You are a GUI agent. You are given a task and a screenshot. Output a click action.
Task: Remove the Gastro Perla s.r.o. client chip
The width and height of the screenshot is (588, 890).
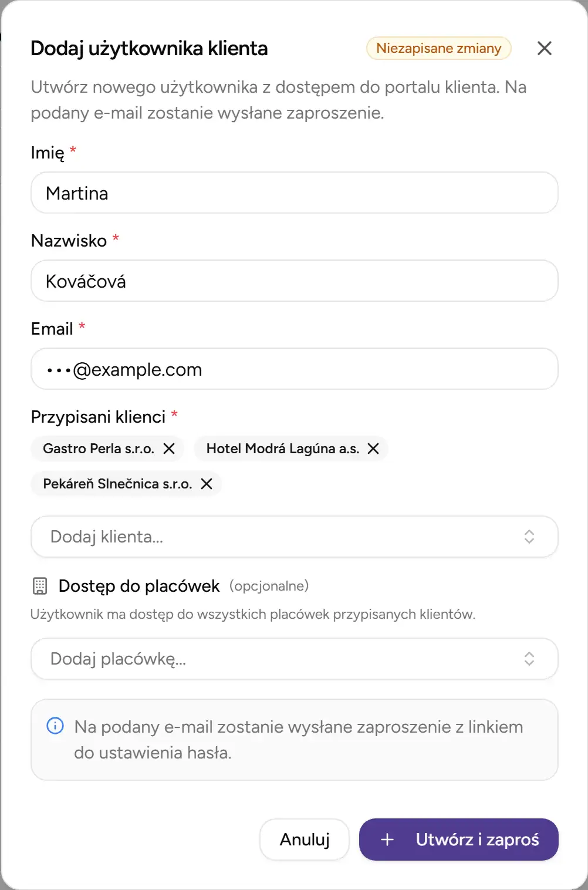[170, 449]
